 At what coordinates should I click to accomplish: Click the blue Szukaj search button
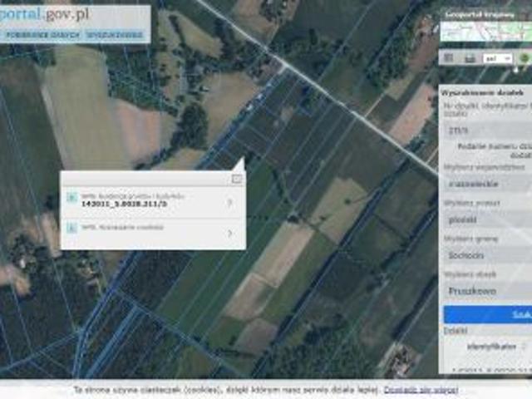point(488,314)
